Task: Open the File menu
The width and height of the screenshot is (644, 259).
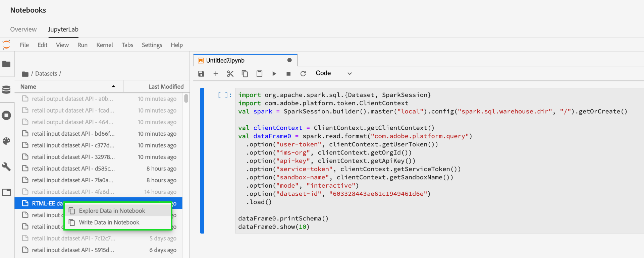Action: pos(24,45)
